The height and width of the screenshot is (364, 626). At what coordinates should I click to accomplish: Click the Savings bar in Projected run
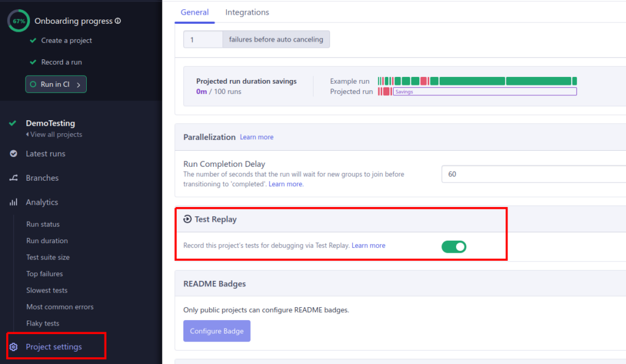pos(484,92)
